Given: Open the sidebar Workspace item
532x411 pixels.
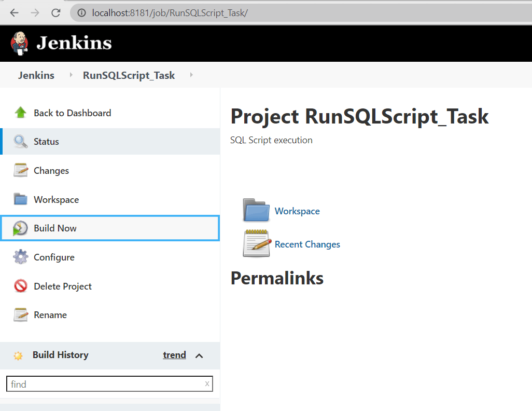Looking at the screenshot, I should [x=57, y=199].
